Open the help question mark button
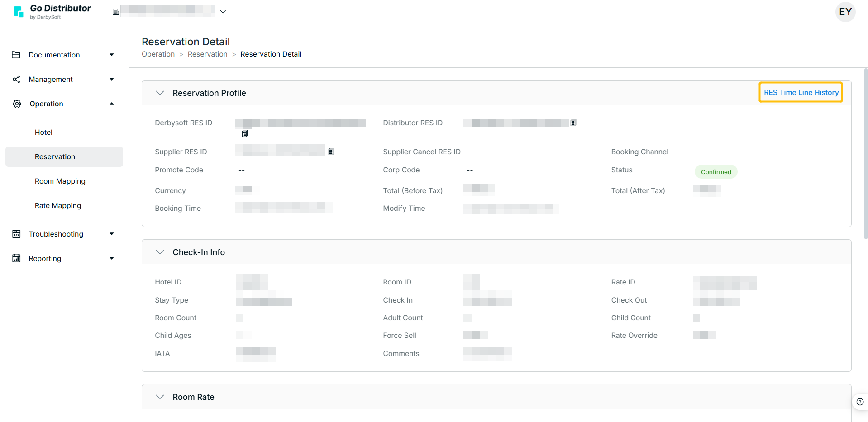Screen dimensions: 868x422 (860, 402)
